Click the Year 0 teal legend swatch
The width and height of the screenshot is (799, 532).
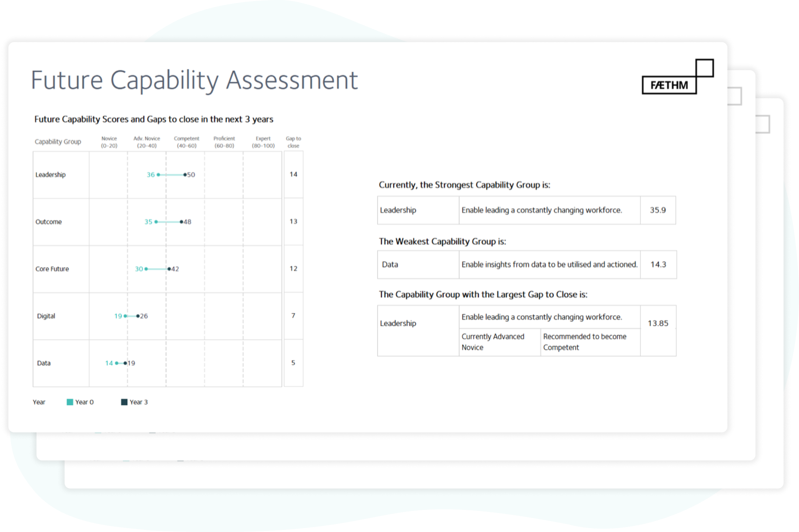click(70, 402)
